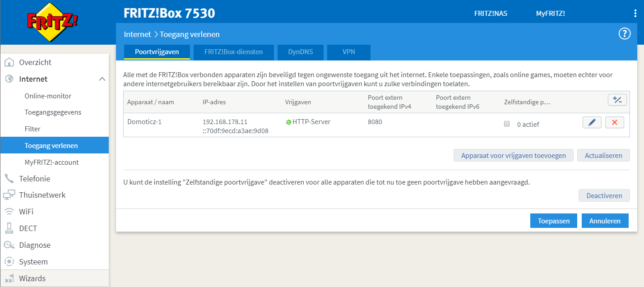644x287 pixels.
Task: Toggle Zelfstandige poortvrijgave checkbox for Domoticz-1
Action: click(x=507, y=124)
